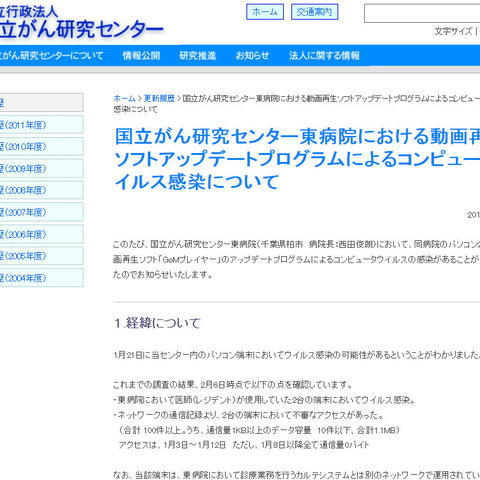Select the 研究推進 menu item
Image resolution: width=480 pixels, height=480 pixels.
[x=198, y=55]
